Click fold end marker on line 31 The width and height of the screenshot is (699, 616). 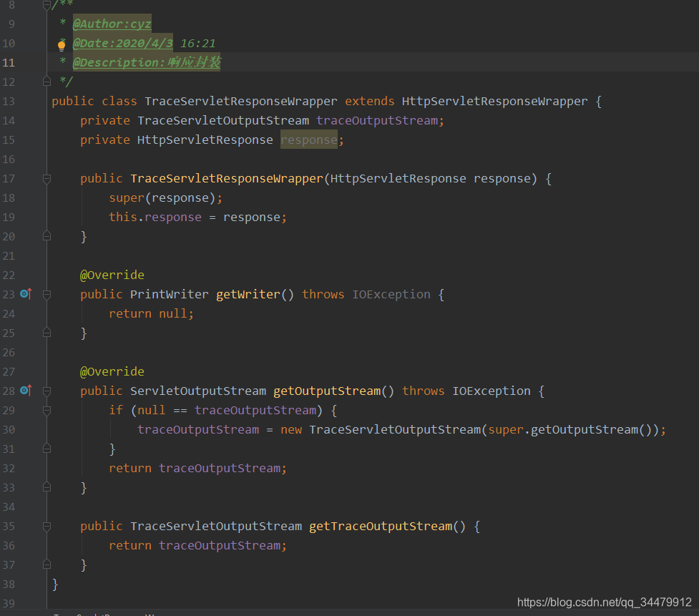(x=47, y=449)
